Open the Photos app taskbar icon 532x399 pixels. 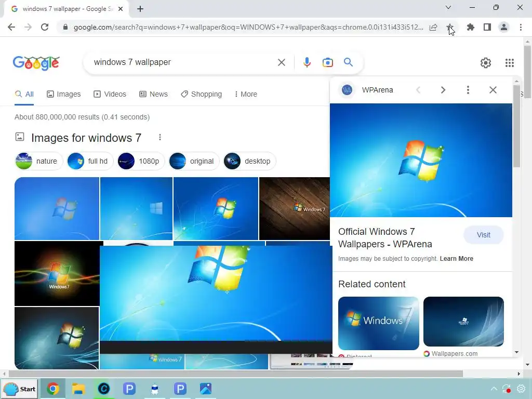[206, 389]
